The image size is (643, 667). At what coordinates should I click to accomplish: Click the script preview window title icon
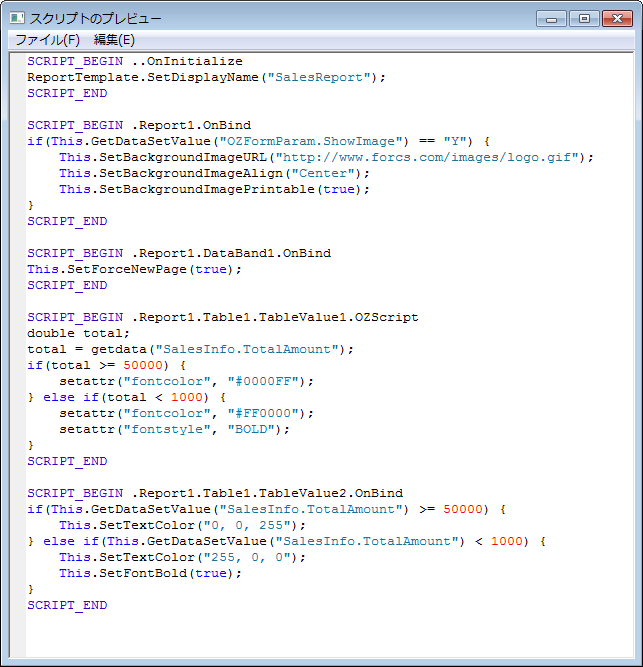(x=16, y=18)
